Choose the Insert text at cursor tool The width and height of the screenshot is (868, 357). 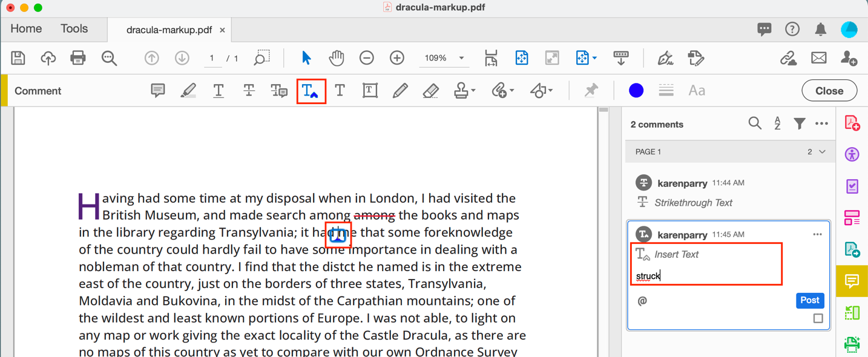pyautogui.click(x=311, y=91)
